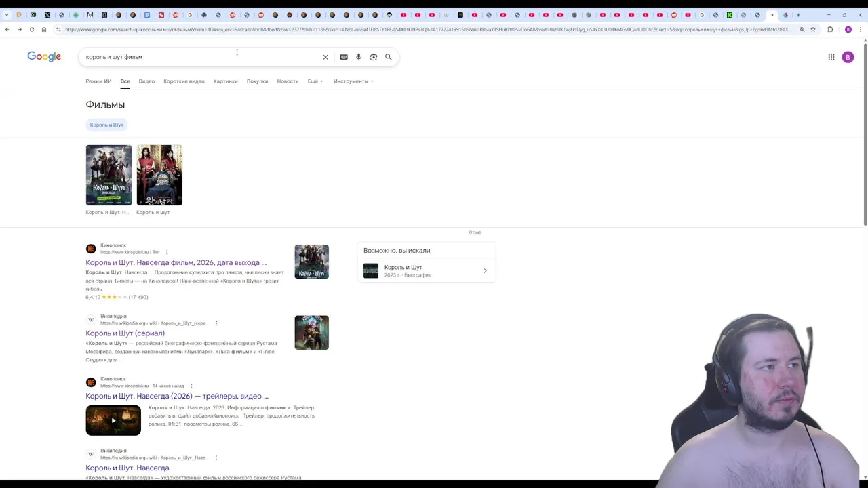Open the Google apps grid
Screen dimensions: 868x488
[x=831, y=57]
